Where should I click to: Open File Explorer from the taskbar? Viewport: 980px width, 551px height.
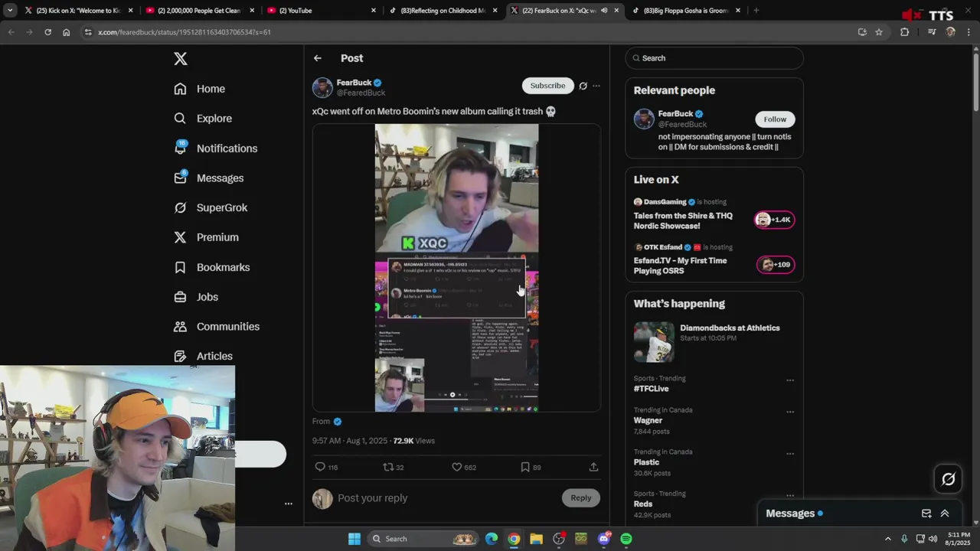pyautogui.click(x=536, y=539)
